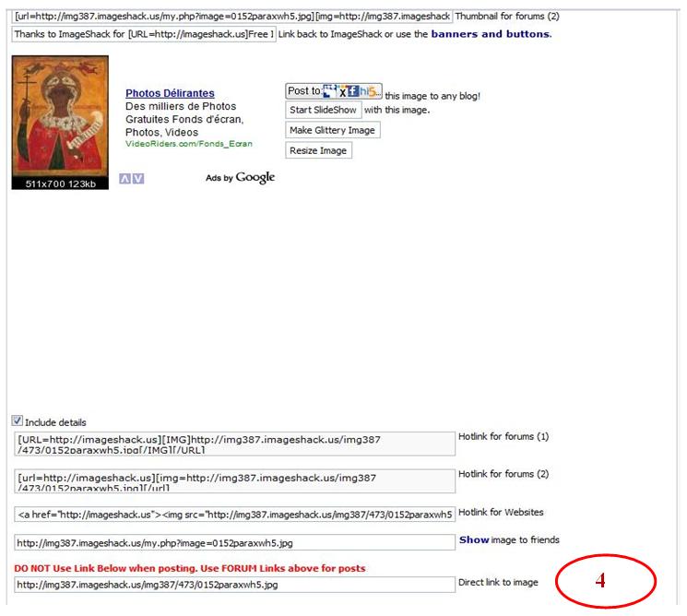Click the Hotlink for Websites code field
The width and height of the screenshot is (687, 616).
tap(234, 514)
